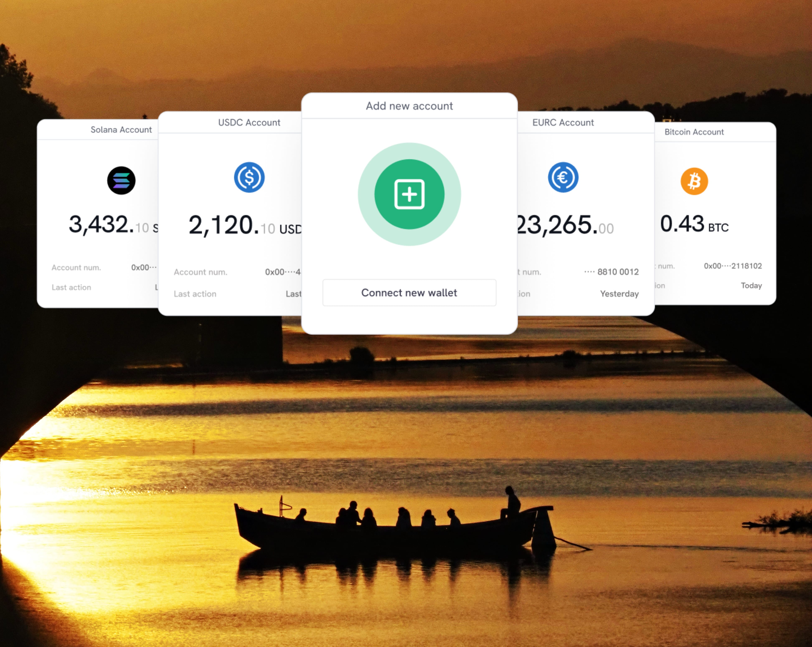Viewport: 812px width, 647px height.
Task: Open the Bitcoin Account card
Action: point(694,132)
